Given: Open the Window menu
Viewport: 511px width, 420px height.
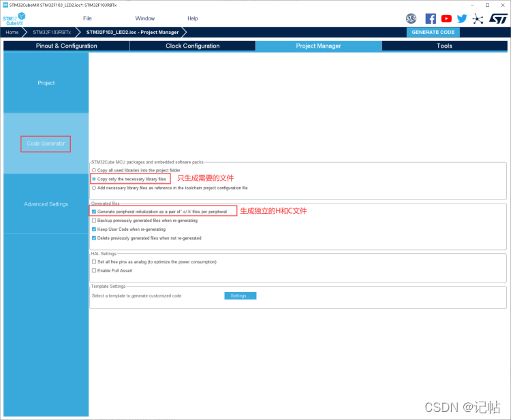Looking at the screenshot, I should 145,18.
